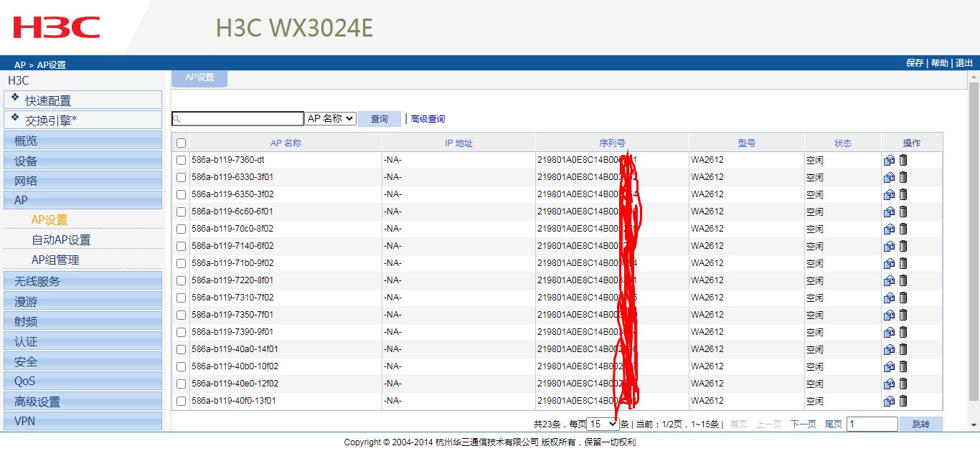The width and height of the screenshot is (980, 451).
Task: Delete AP 586a-b119-6350-3f02 with trash icon
Action: [x=903, y=194]
